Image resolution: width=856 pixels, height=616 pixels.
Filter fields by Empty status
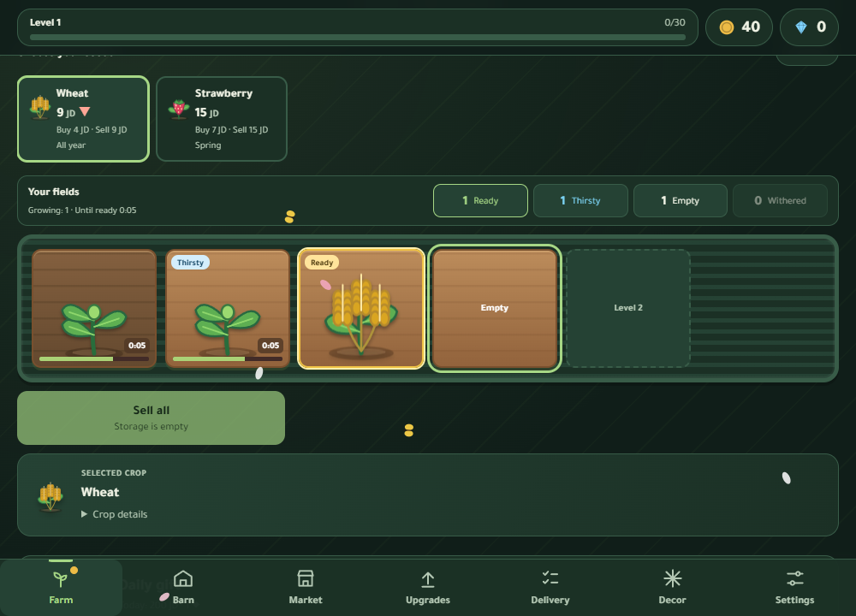tap(681, 201)
